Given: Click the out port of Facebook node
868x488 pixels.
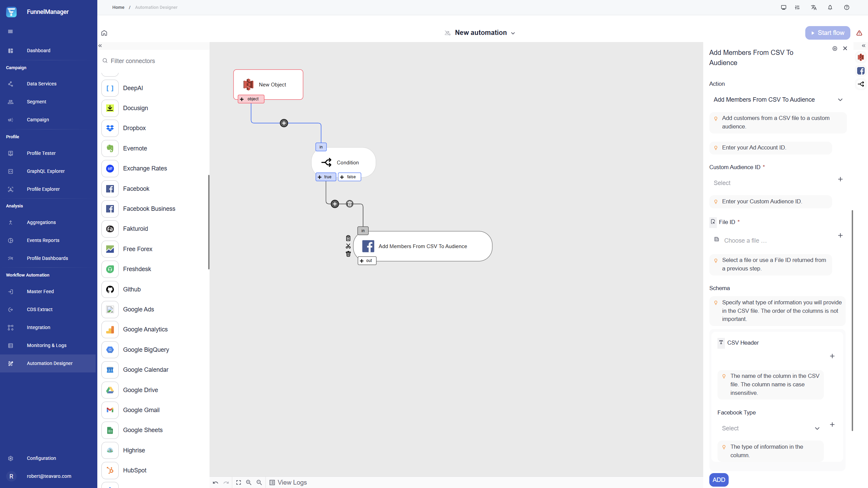Looking at the screenshot, I should [x=367, y=261].
